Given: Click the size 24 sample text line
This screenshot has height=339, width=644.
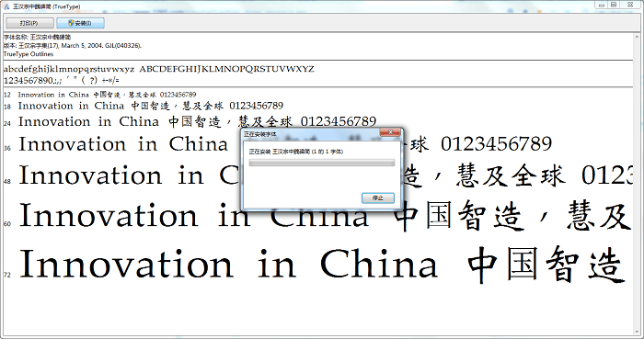Looking at the screenshot, I should point(197,121).
